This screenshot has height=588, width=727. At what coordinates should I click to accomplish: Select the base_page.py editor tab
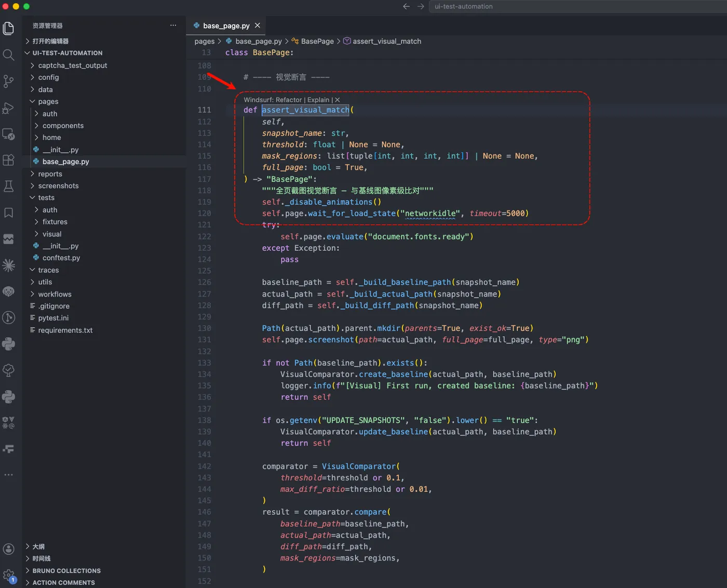click(x=226, y=25)
